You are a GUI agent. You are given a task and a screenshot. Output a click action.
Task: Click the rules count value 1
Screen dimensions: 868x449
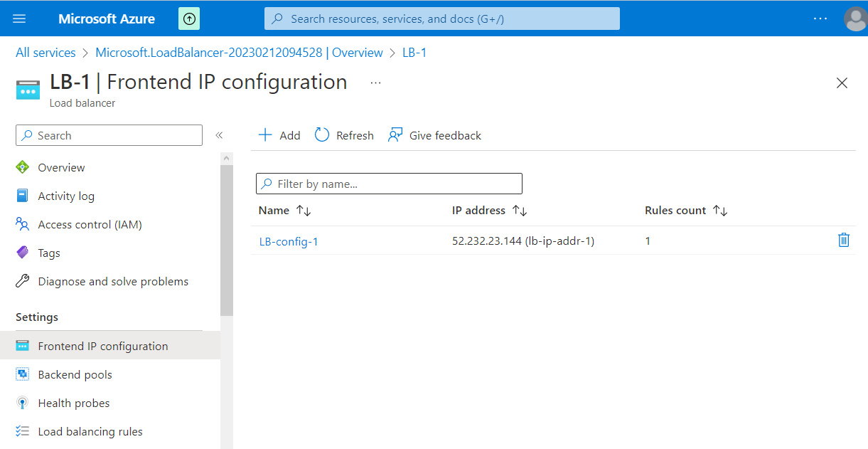tap(648, 241)
